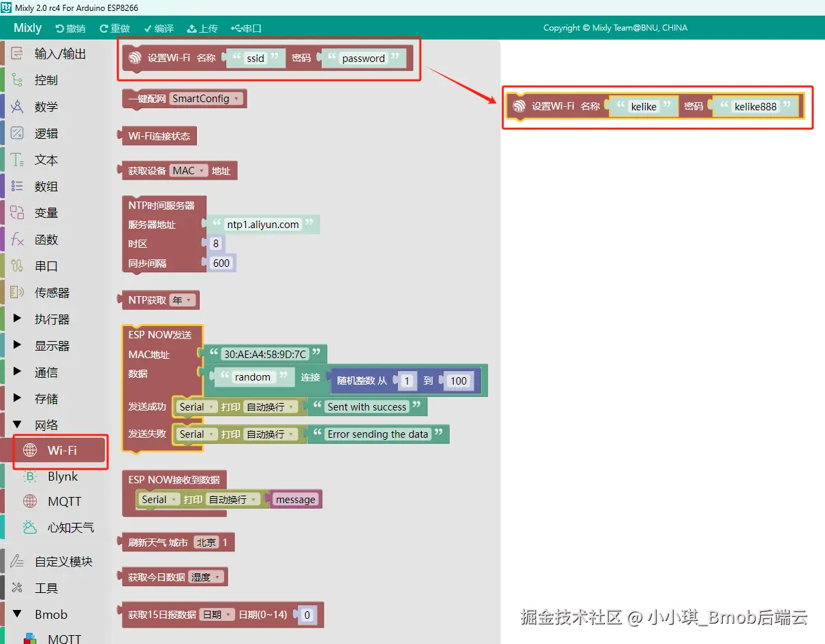Select the 逻辑 category icon

click(18, 133)
